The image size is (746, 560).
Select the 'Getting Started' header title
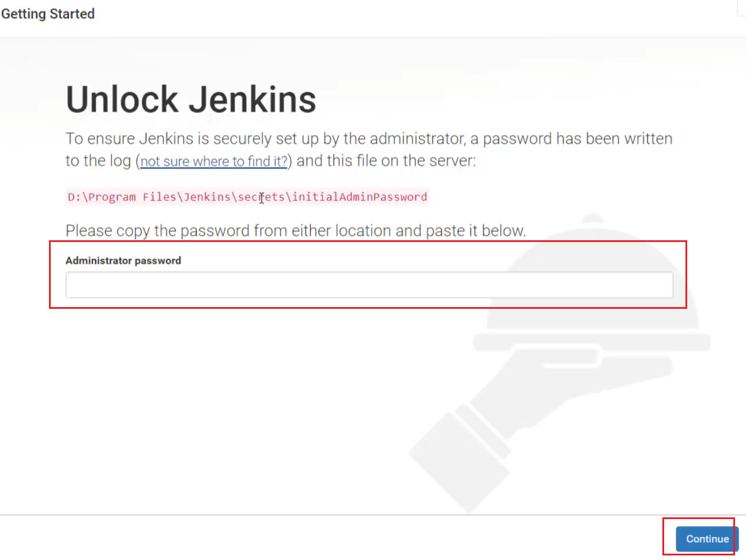click(x=48, y=14)
